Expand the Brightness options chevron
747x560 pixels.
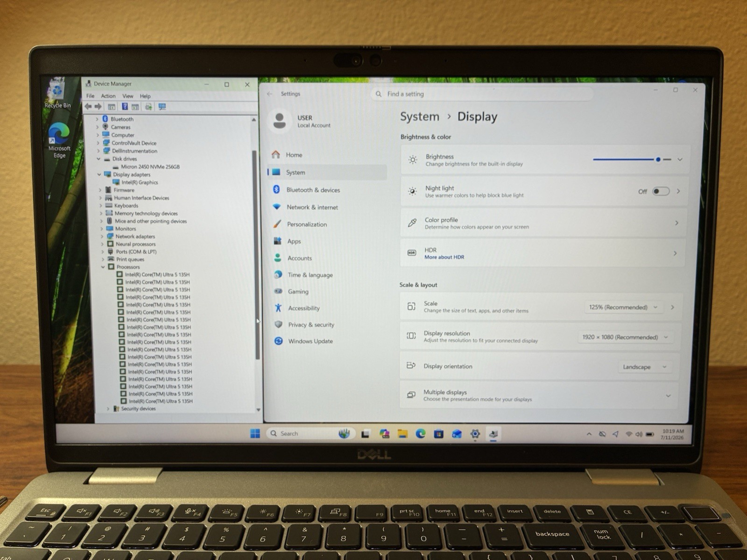[680, 160]
